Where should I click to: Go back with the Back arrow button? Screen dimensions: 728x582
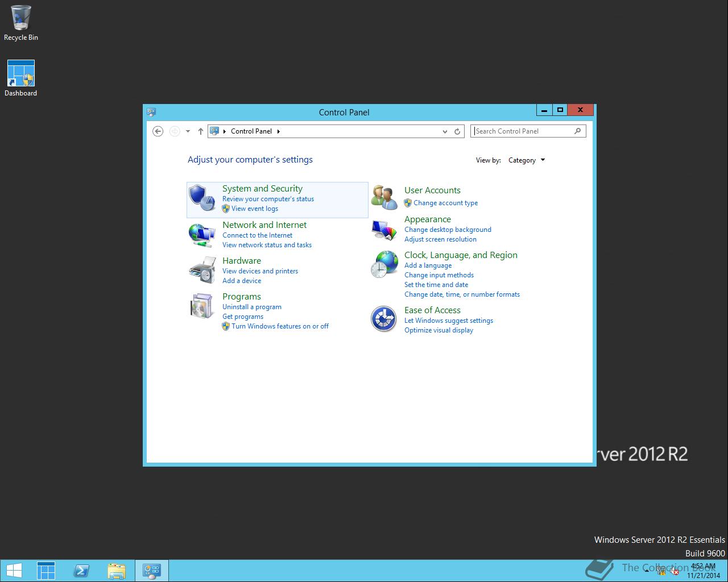coord(158,131)
